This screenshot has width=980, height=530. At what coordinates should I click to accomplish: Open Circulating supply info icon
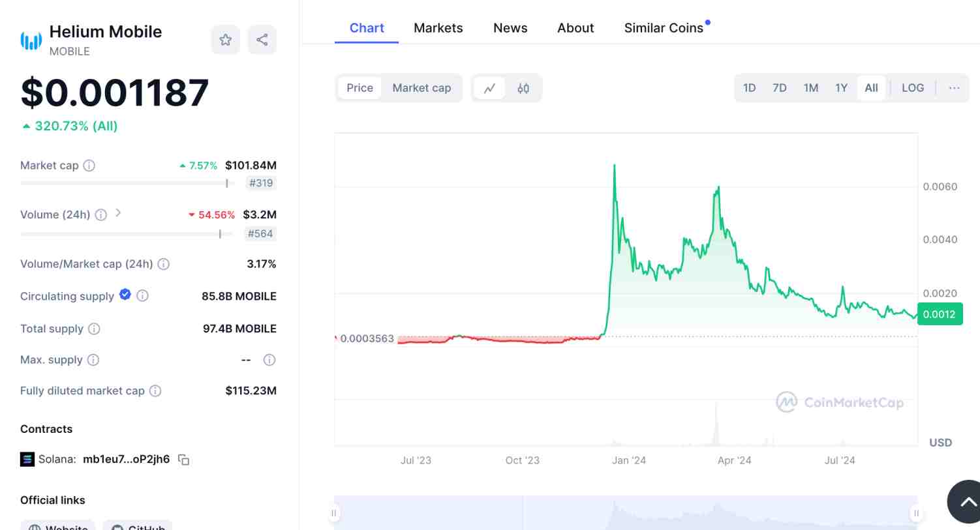pos(142,296)
